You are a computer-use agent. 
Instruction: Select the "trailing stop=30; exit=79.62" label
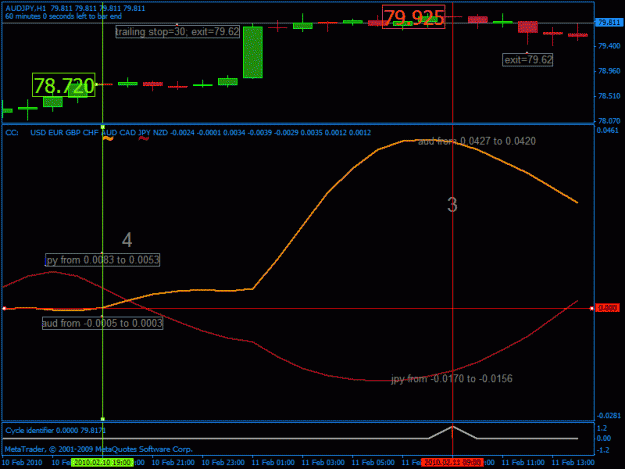point(177,31)
